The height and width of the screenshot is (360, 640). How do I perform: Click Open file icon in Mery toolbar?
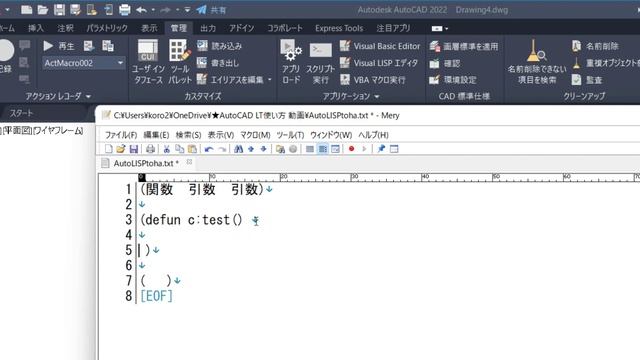120,149
